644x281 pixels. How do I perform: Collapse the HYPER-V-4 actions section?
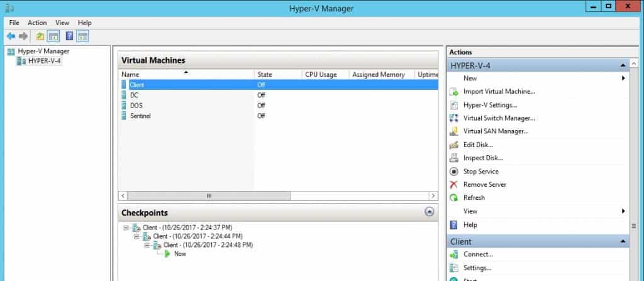[x=623, y=66]
